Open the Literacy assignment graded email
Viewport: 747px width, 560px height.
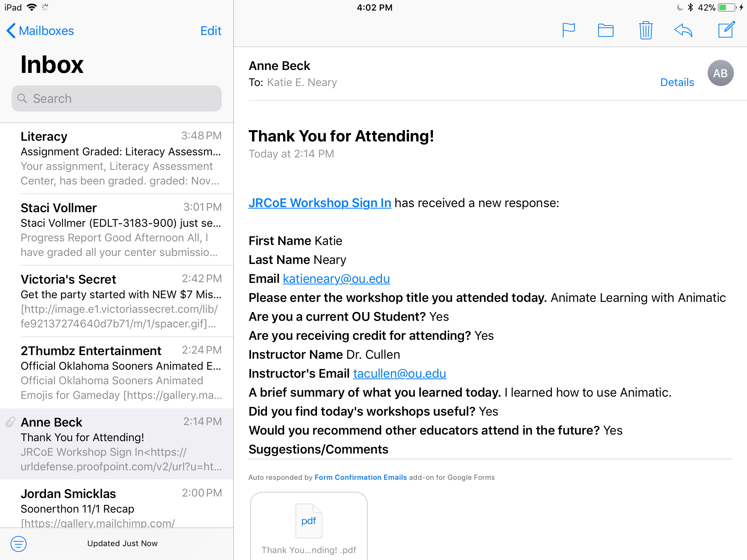(120, 158)
